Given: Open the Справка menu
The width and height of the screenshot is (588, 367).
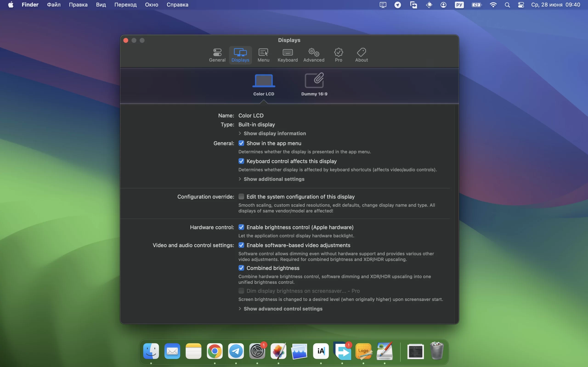Looking at the screenshot, I should pyautogui.click(x=177, y=5).
